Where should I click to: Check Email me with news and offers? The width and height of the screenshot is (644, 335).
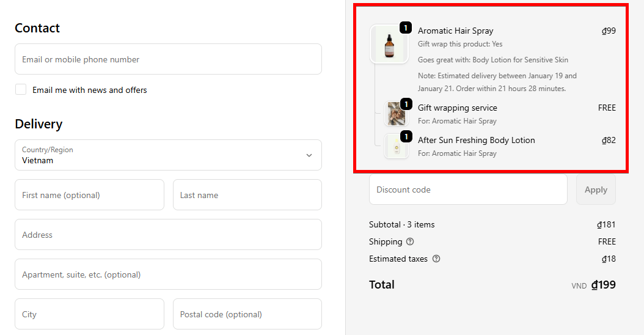coord(21,90)
